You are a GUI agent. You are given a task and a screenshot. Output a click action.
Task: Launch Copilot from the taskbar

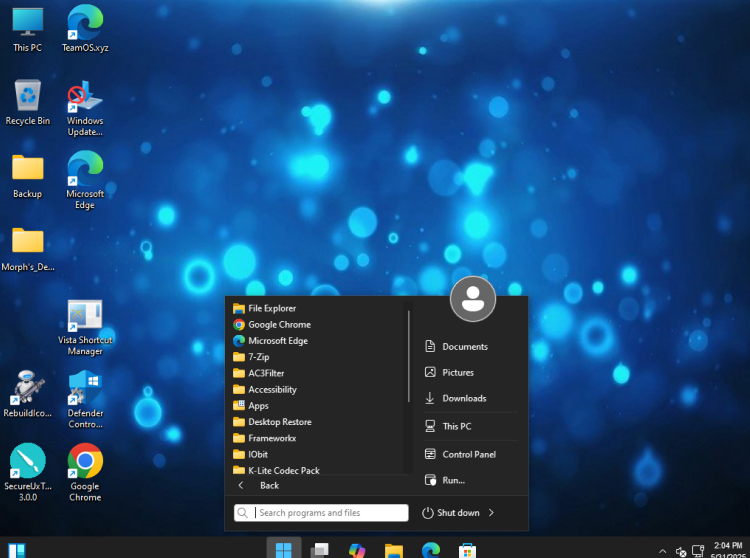pos(357,550)
